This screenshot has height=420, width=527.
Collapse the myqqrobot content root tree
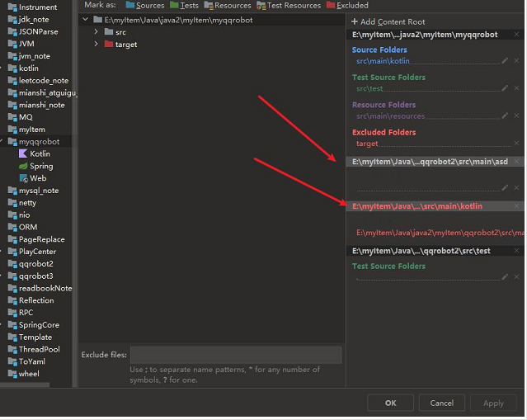[x=86, y=20]
